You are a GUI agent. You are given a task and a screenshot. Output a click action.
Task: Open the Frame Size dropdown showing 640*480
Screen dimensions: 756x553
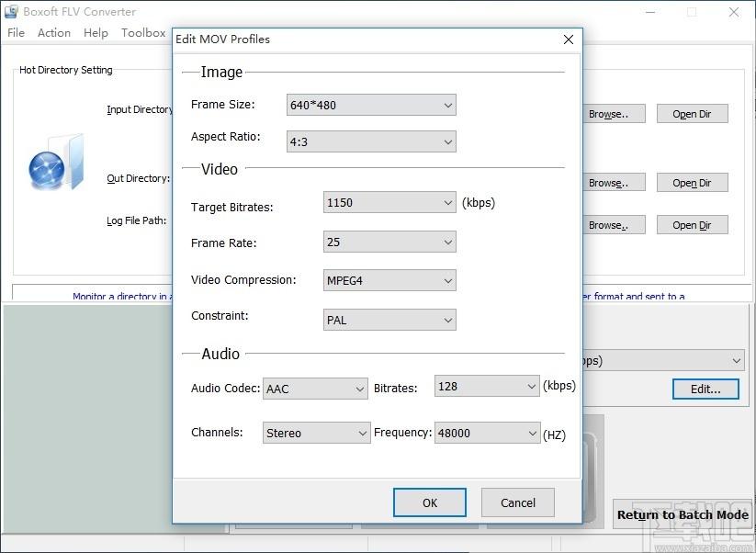click(x=371, y=105)
